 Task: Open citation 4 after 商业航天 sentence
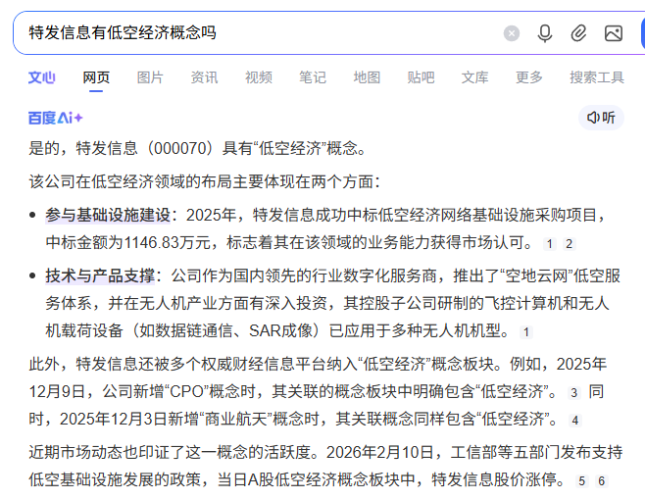tap(575, 420)
